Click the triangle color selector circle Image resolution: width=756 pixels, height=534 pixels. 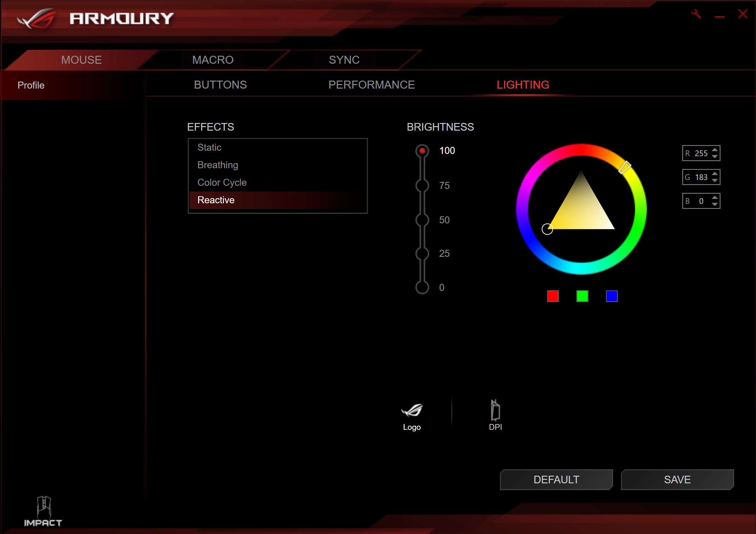[x=547, y=229]
